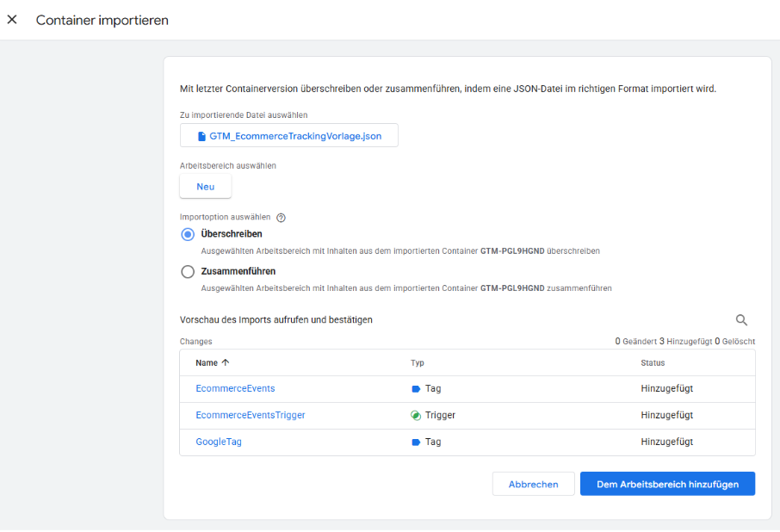This screenshot has width=780, height=532.
Task: Click the Überschreiben option label text
Action: 232,234
